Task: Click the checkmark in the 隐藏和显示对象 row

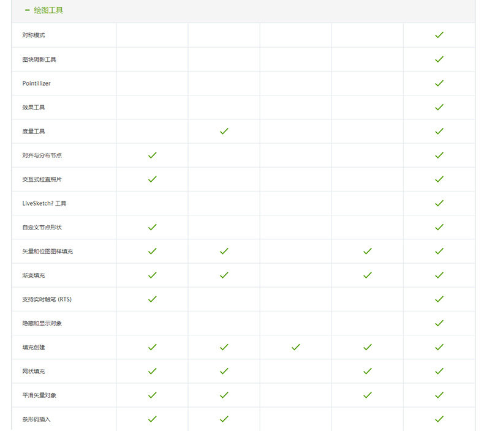Action: (x=439, y=323)
